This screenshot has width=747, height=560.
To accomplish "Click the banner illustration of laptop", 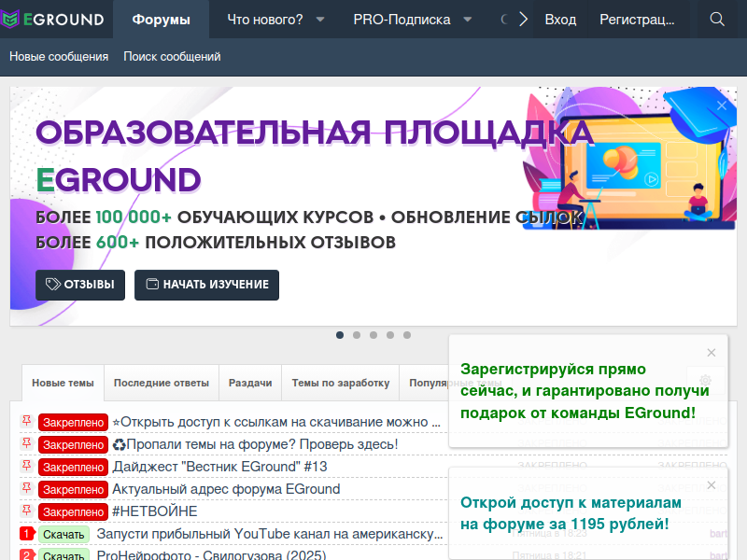I will tap(628, 160).
